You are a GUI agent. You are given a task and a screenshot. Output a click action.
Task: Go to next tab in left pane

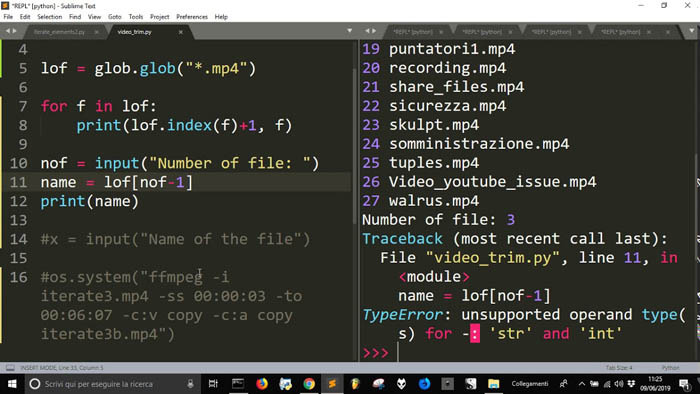coord(15,31)
